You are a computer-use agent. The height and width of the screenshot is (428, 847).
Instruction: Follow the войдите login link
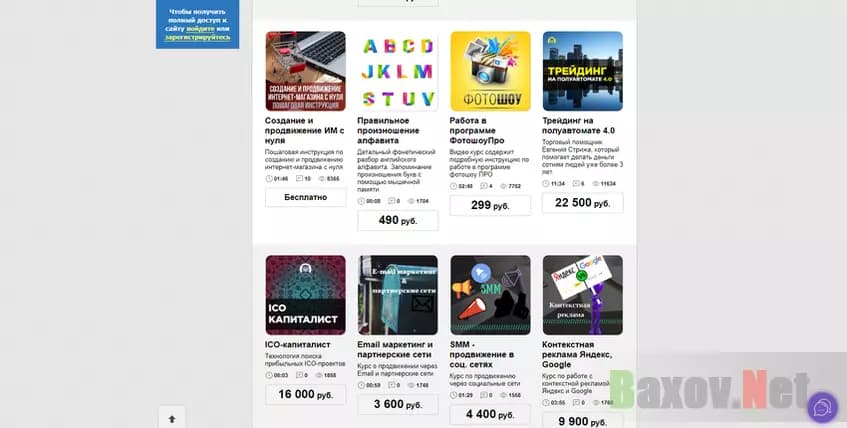pos(200,29)
